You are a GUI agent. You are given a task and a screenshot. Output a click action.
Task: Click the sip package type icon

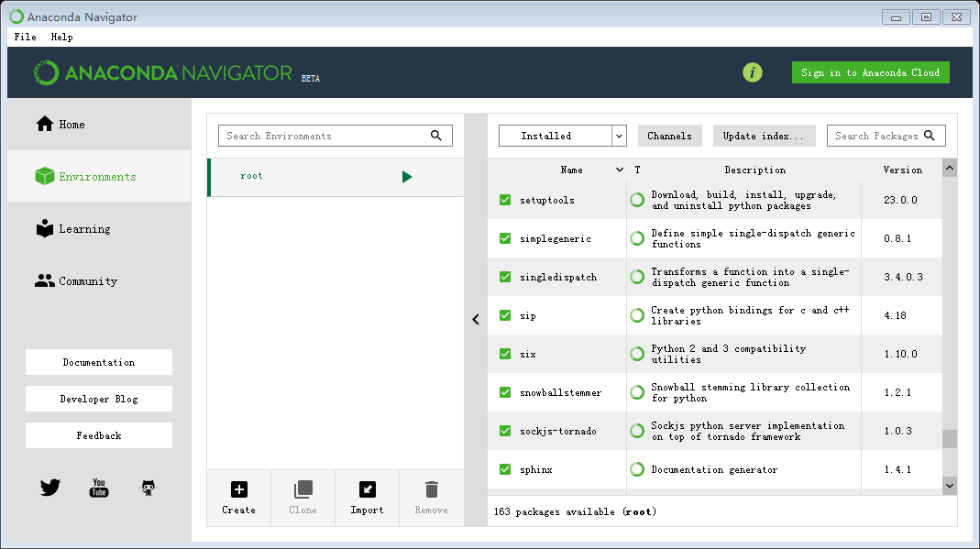click(x=637, y=315)
